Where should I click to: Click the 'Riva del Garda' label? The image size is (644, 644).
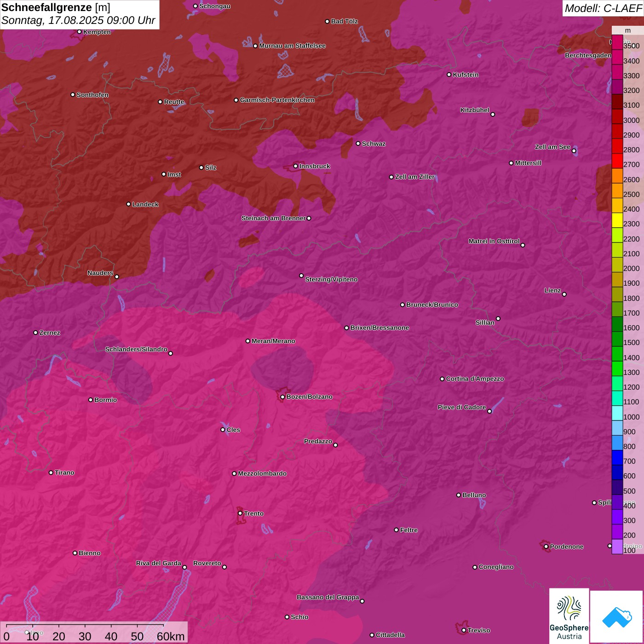coord(159,563)
